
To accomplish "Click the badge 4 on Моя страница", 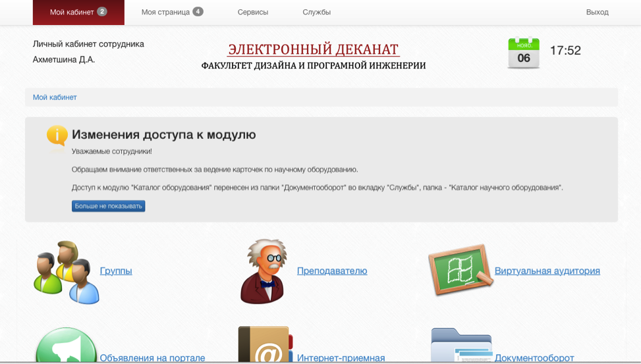I will click(198, 11).
